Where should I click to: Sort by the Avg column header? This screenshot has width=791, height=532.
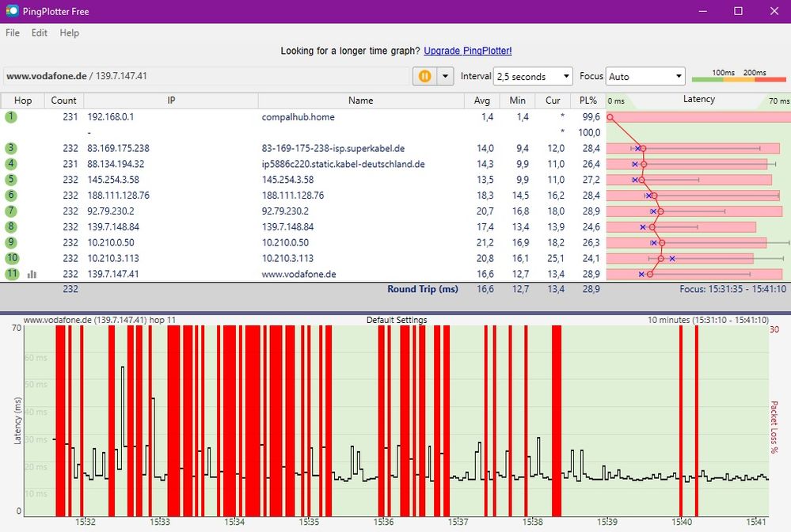(x=482, y=101)
